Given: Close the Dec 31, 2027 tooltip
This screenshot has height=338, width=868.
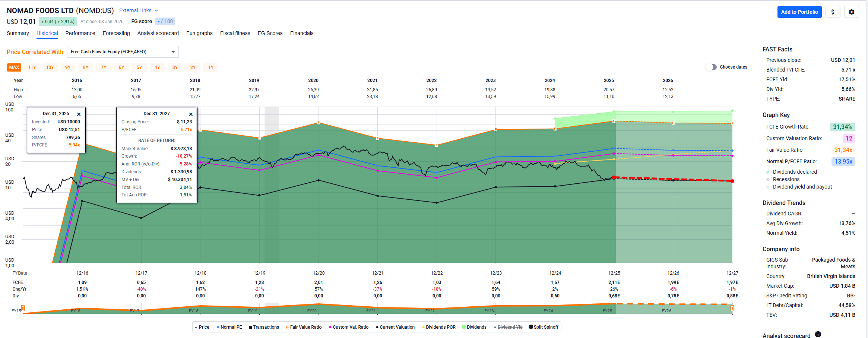Looking at the screenshot, I should tap(191, 114).
